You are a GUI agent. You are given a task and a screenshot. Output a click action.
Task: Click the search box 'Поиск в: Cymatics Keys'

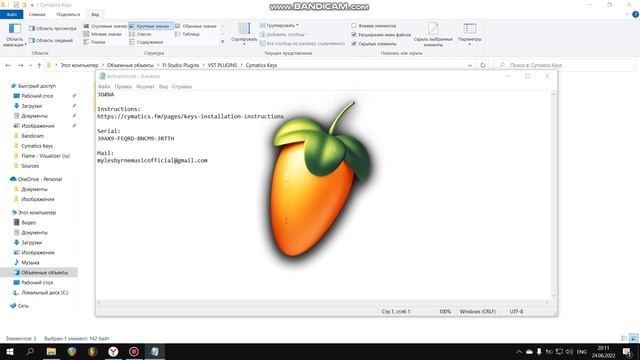pyautogui.click(x=564, y=65)
